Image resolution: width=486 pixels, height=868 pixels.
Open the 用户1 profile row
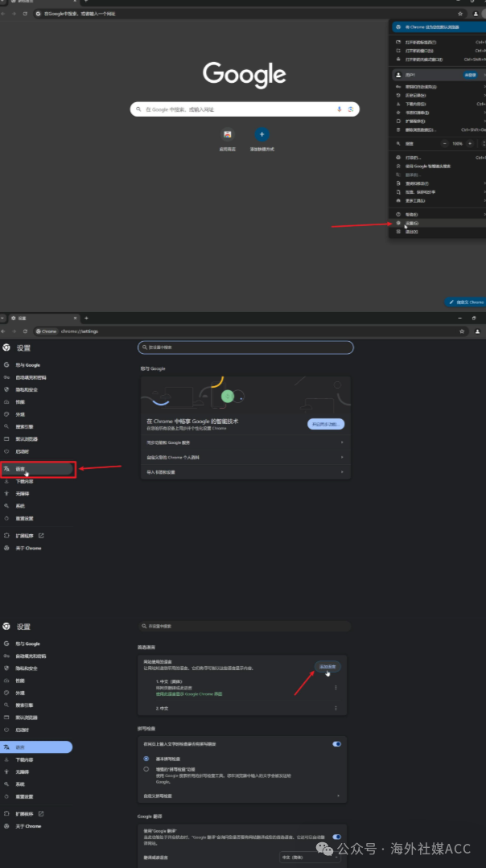tap(439, 75)
